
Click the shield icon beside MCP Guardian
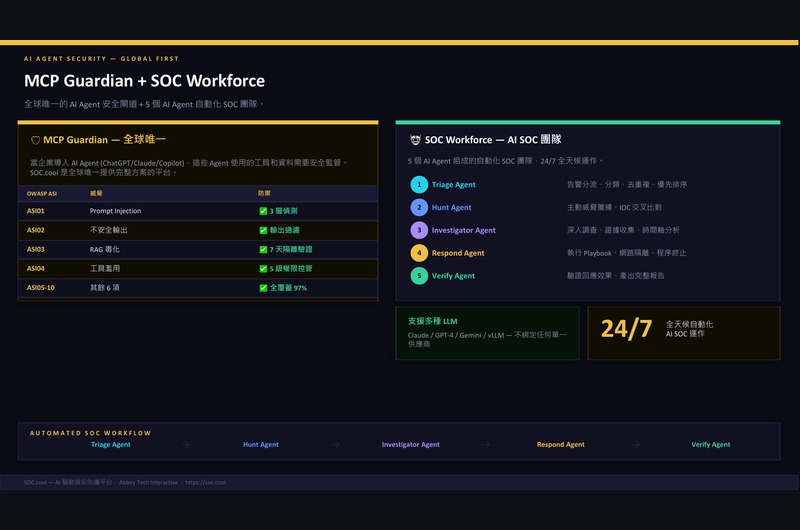tap(35, 140)
